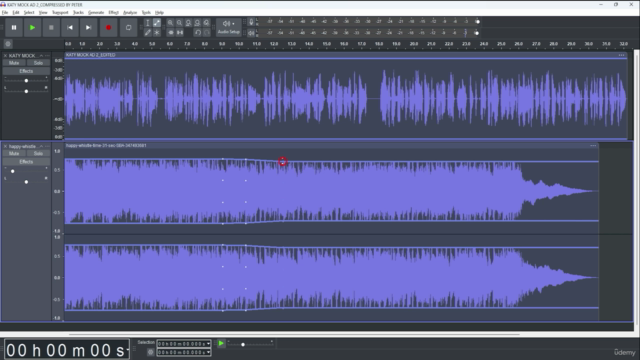Fit project to width zoom icon
The image size is (640, 360).
point(197,23)
